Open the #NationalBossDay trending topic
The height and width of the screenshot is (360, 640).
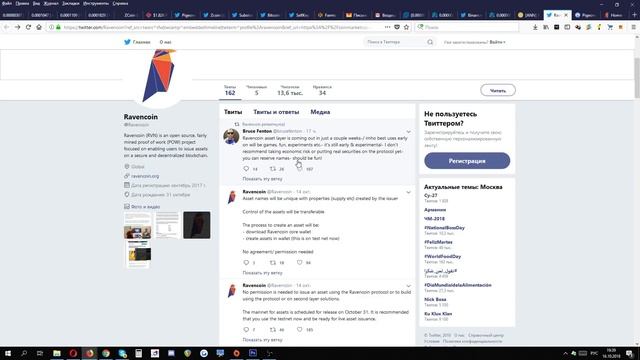point(444,228)
